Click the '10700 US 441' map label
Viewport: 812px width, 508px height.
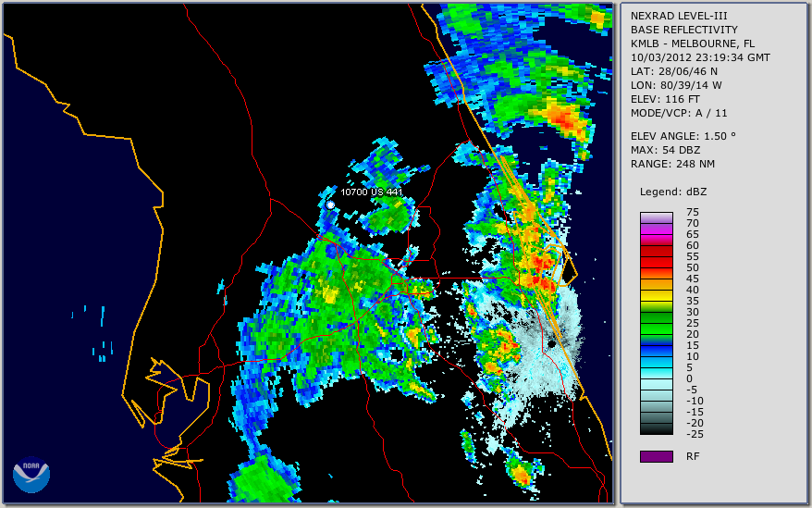(371, 192)
